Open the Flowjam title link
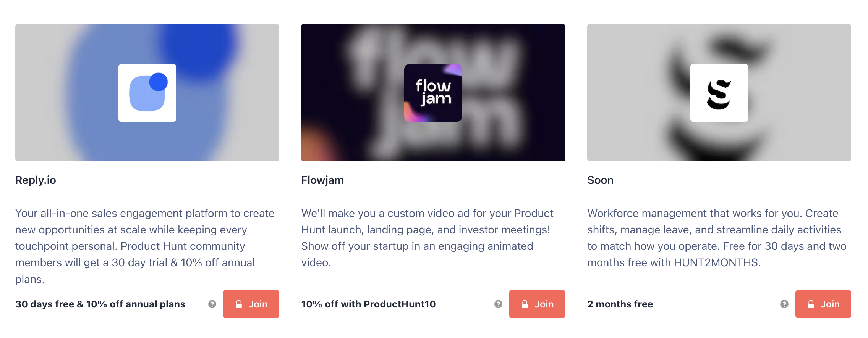The image size is (868, 338). pyautogui.click(x=322, y=180)
